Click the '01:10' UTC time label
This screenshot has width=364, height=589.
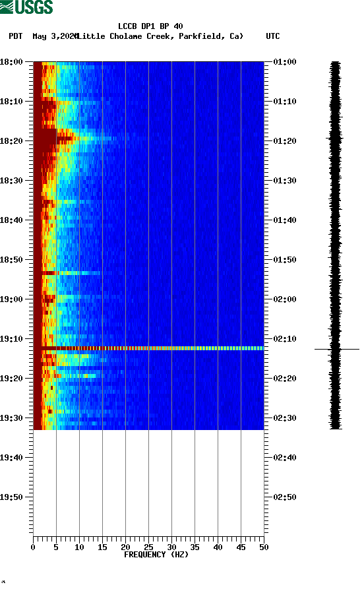coord(285,102)
